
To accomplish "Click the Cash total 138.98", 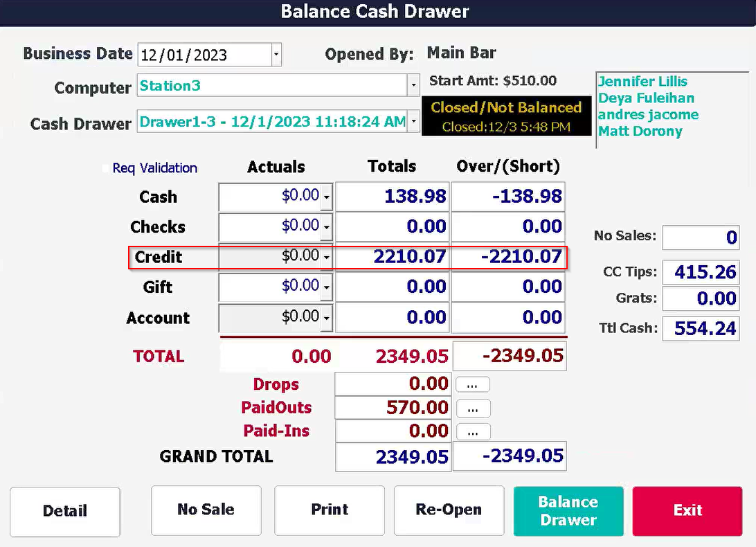I will point(393,197).
